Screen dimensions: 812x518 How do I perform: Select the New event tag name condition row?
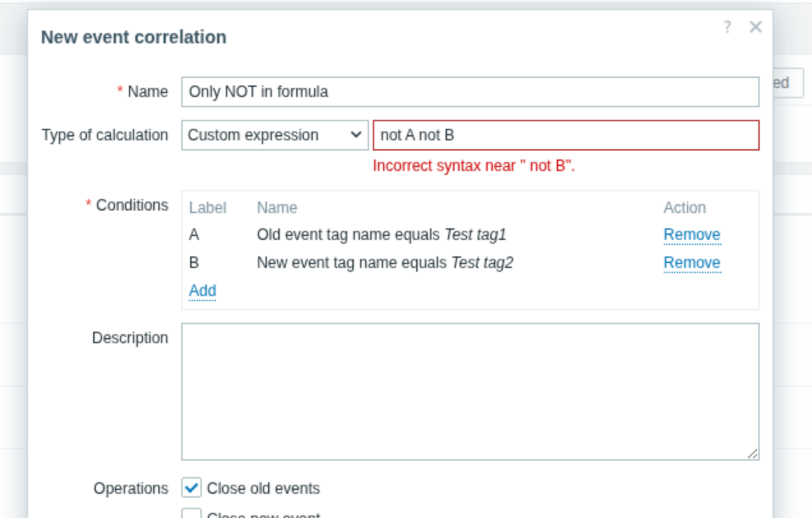tap(384, 263)
